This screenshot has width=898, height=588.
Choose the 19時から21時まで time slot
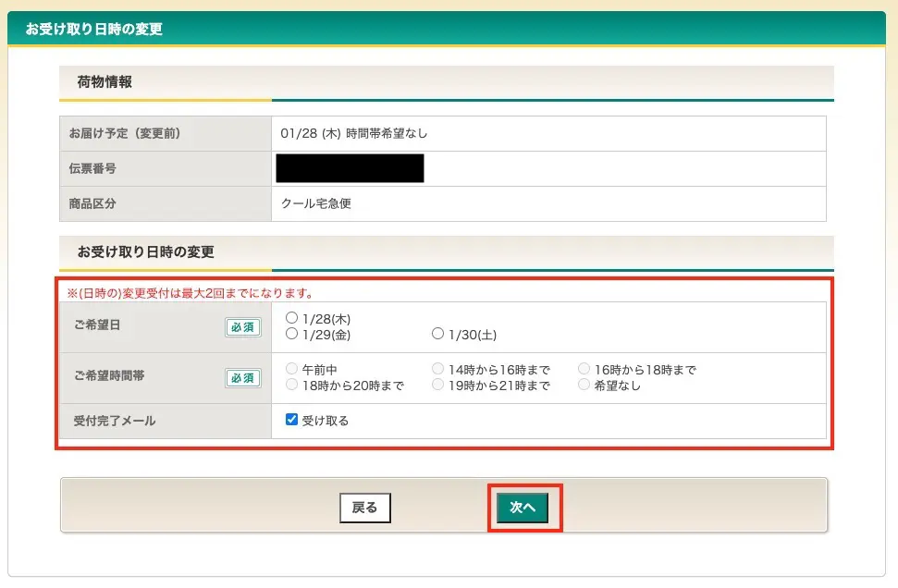438,386
